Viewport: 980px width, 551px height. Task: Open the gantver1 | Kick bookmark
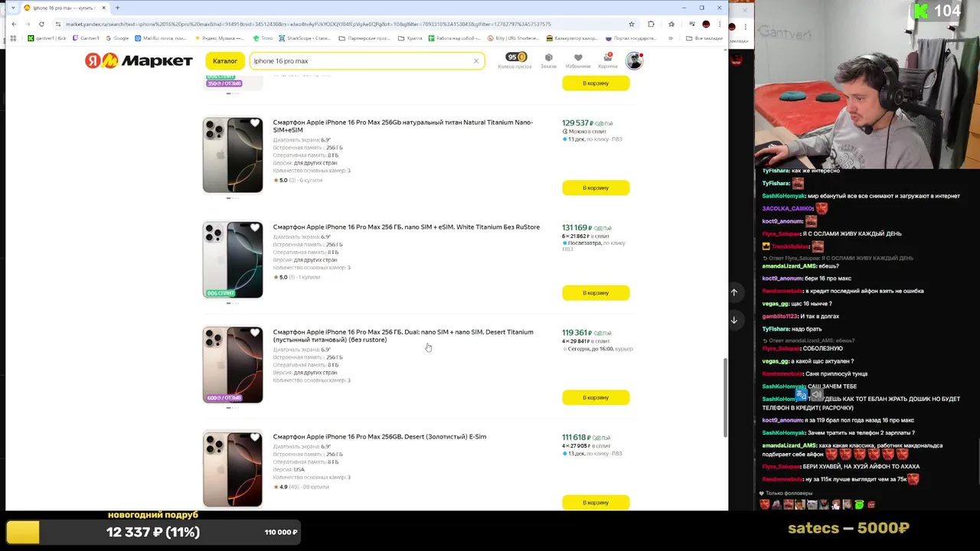pos(47,38)
